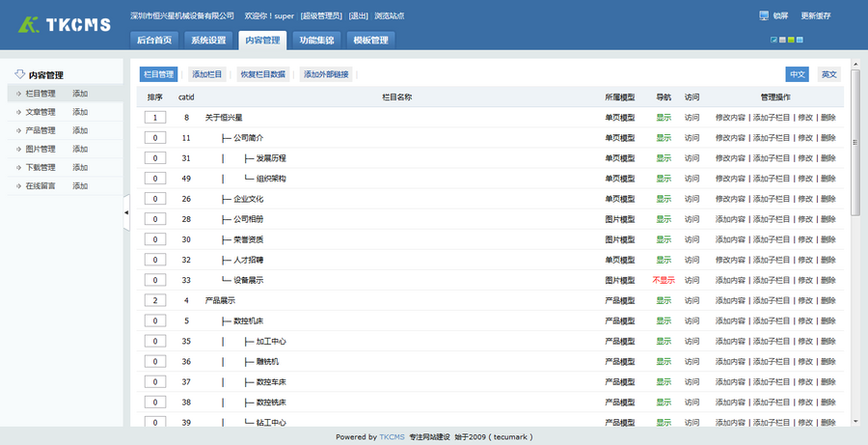Click the 锁屏 lock screen link
Viewport: 868px width, 445px height.
pyautogui.click(x=780, y=16)
